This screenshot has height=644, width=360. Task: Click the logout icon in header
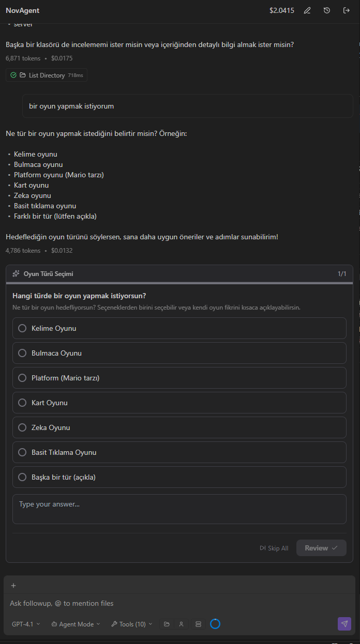[347, 10]
